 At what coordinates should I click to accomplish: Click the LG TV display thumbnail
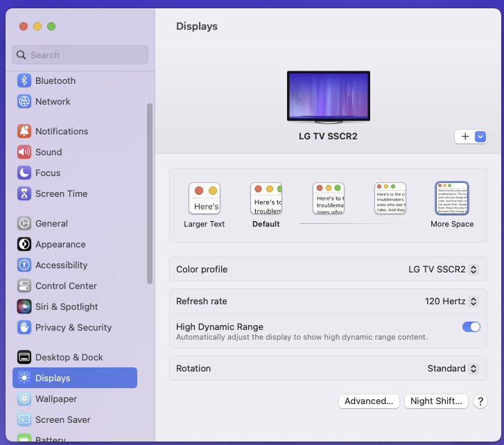point(329,97)
